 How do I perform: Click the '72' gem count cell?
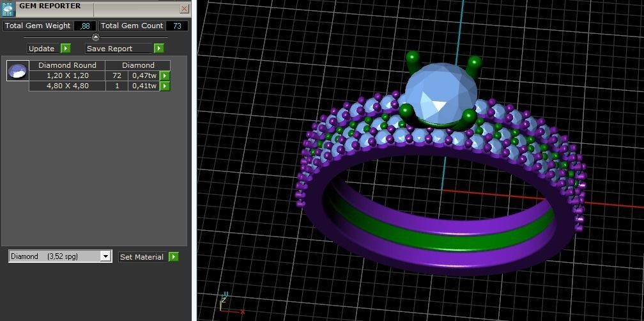pos(117,75)
